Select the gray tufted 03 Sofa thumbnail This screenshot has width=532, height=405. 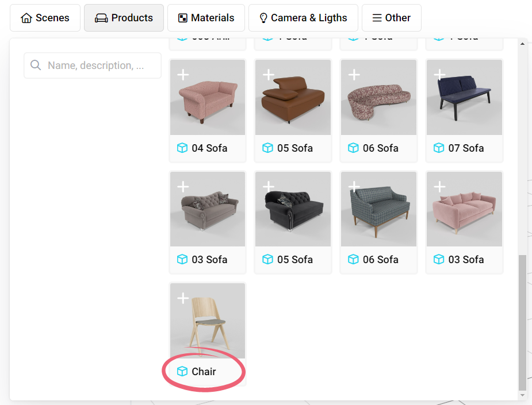click(x=208, y=210)
